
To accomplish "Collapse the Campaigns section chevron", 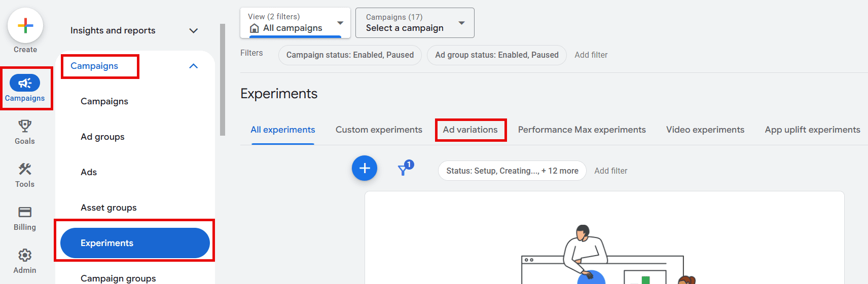I will pyautogui.click(x=193, y=66).
